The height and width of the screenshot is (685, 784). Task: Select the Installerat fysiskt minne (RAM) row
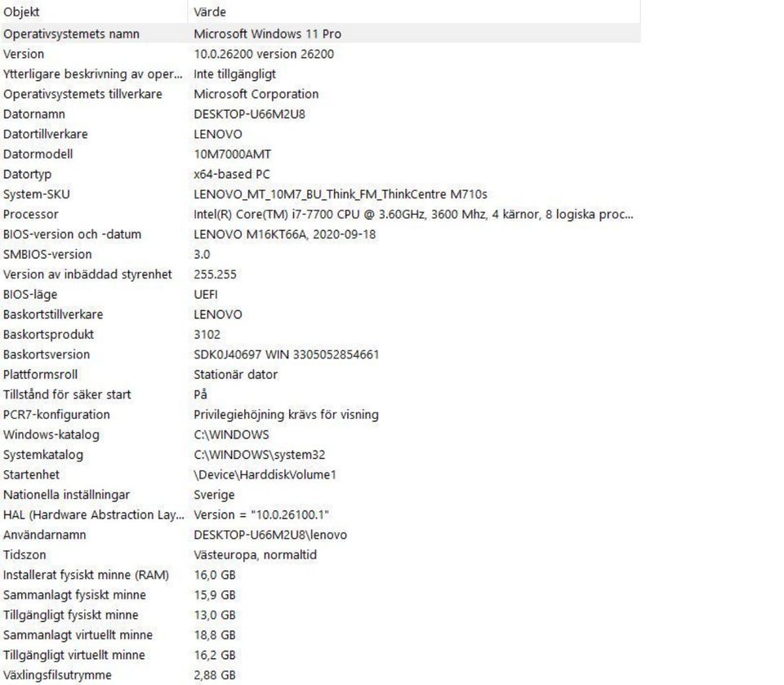[320, 575]
